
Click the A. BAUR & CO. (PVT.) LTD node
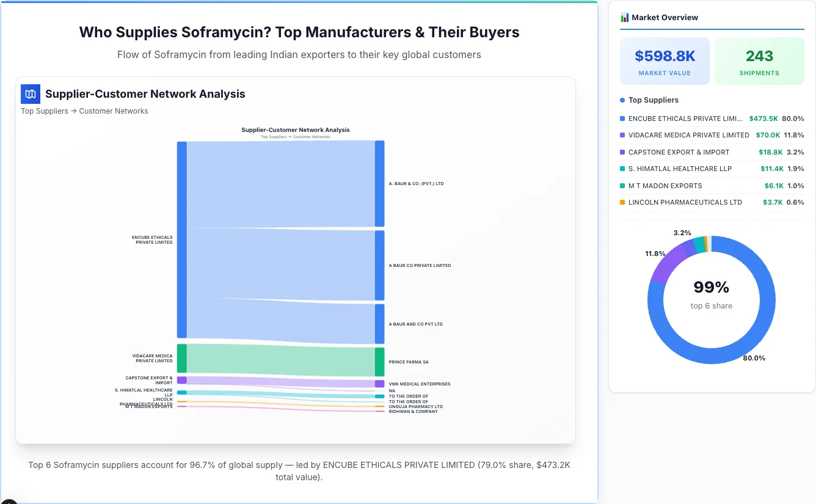pyautogui.click(x=379, y=183)
